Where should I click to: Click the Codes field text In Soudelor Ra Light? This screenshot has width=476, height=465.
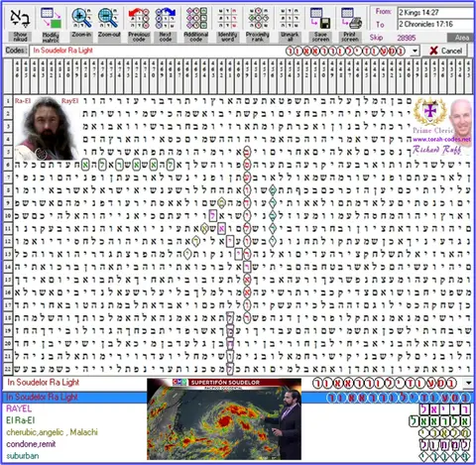point(62,51)
